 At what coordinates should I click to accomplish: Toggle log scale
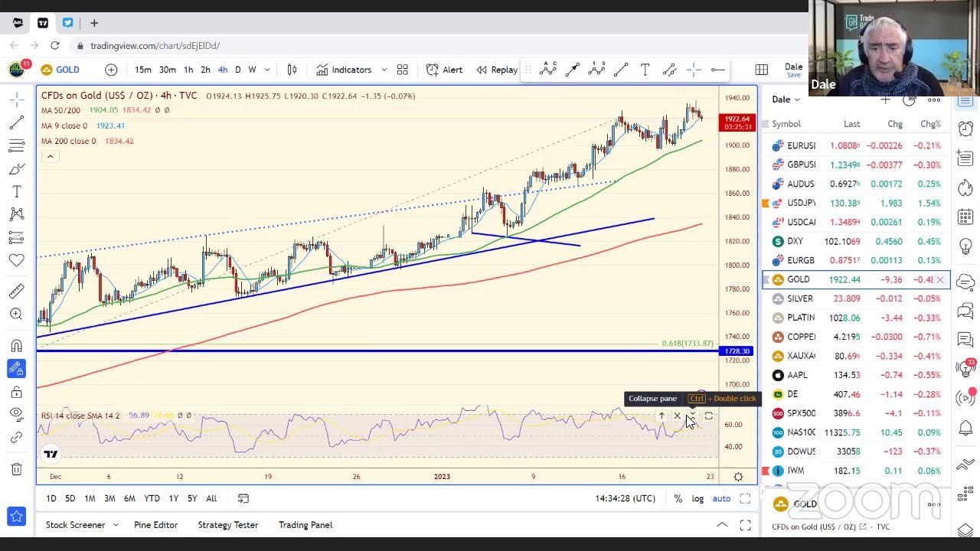click(698, 498)
